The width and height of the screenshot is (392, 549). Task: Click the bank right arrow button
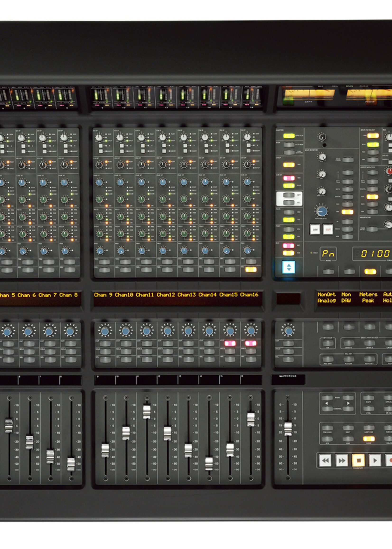click(x=348, y=398)
